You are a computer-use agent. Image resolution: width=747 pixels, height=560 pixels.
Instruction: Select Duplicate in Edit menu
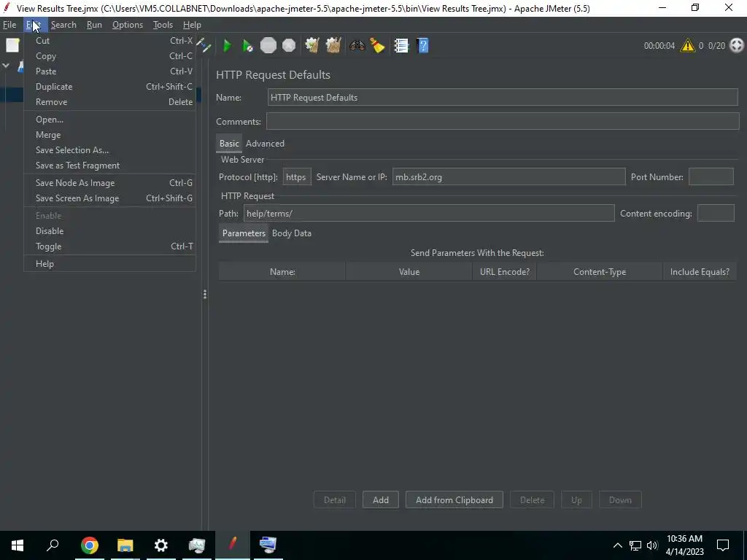tap(109, 87)
